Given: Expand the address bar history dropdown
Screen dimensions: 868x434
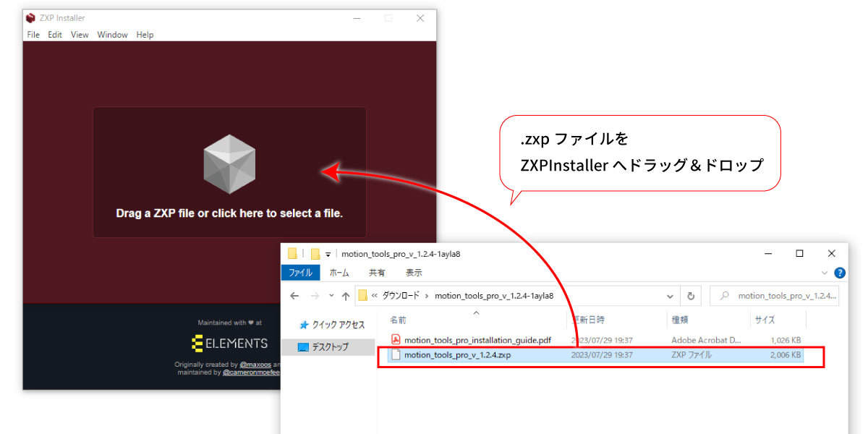Looking at the screenshot, I should (x=670, y=296).
